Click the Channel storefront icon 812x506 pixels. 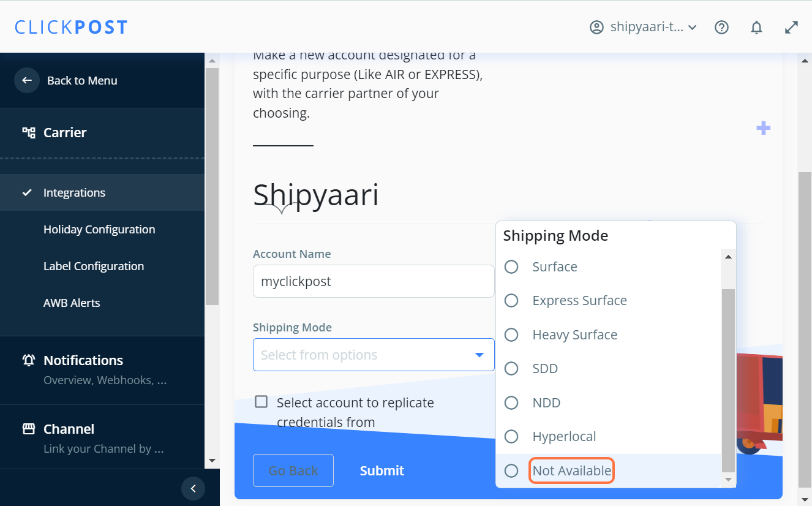click(x=29, y=429)
